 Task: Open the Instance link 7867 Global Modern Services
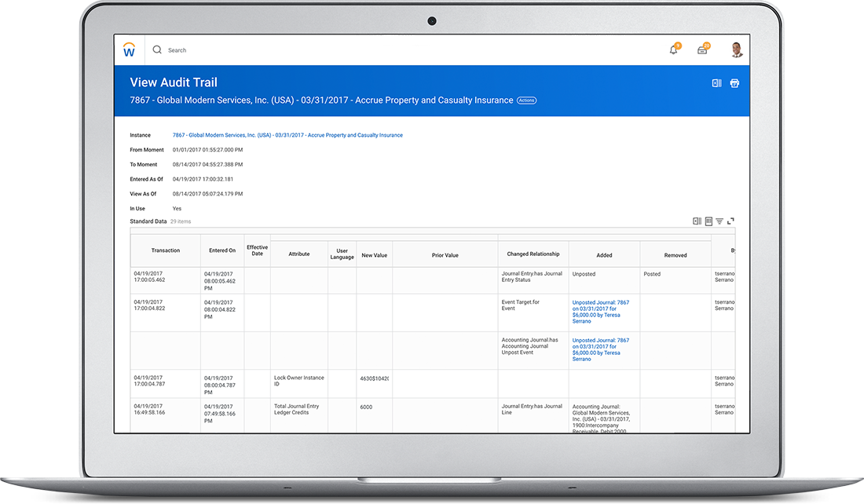click(287, 135)
